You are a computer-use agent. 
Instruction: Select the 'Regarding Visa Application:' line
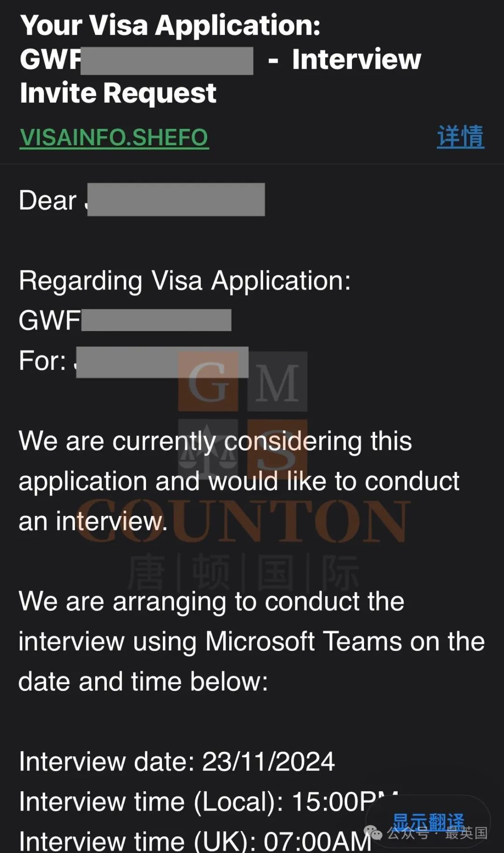click(185, 281)
